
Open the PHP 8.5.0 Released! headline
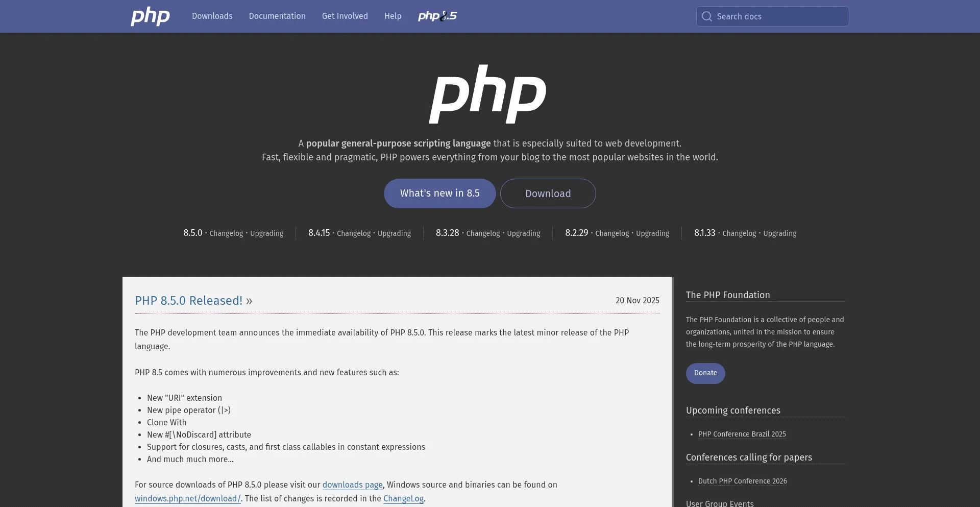[188, 301]
